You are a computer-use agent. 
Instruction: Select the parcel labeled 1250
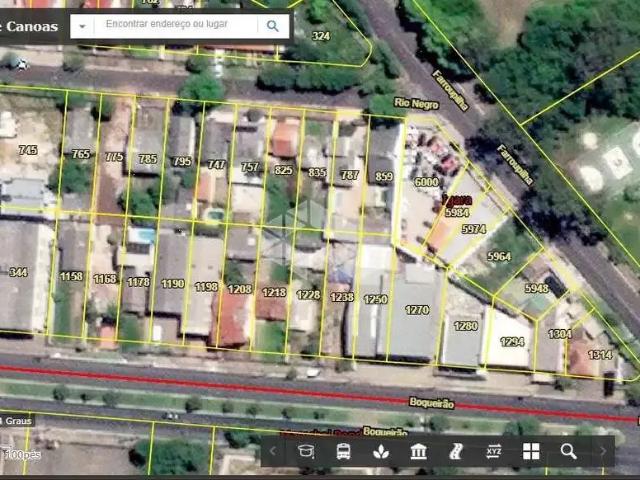pyautogui.click(x=375, y=299)
